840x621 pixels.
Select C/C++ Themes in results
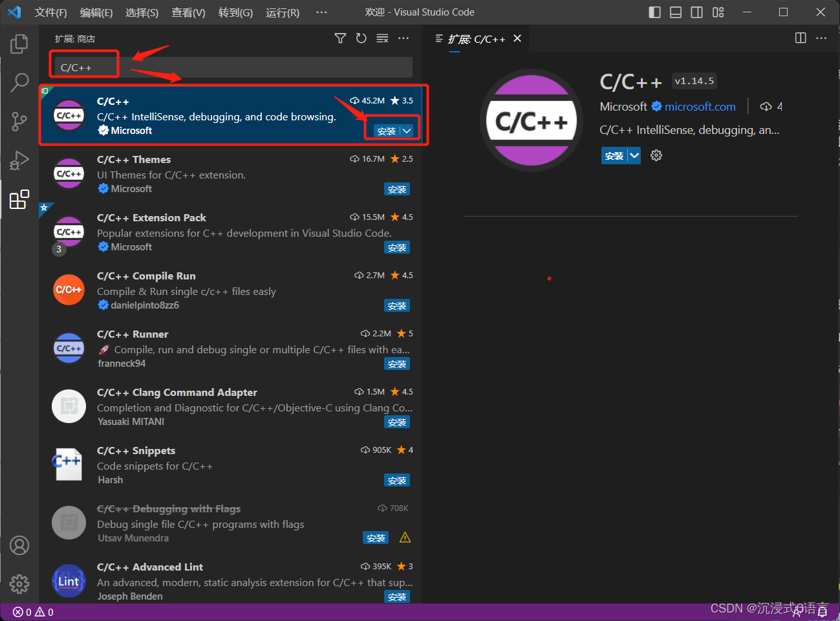pyautogui.click(x=230, y=173)
